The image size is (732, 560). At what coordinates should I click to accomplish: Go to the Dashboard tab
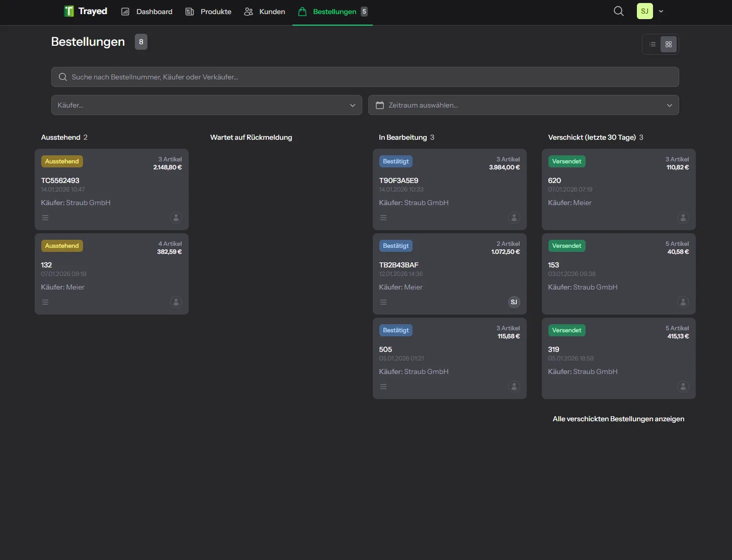click(x=147, y=12)
